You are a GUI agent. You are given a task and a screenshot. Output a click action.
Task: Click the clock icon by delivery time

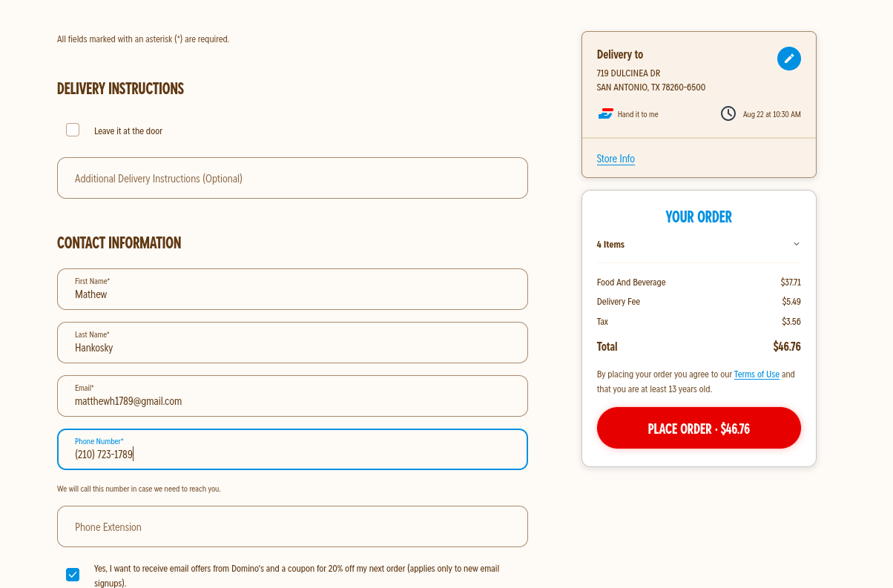coord(728,113)
